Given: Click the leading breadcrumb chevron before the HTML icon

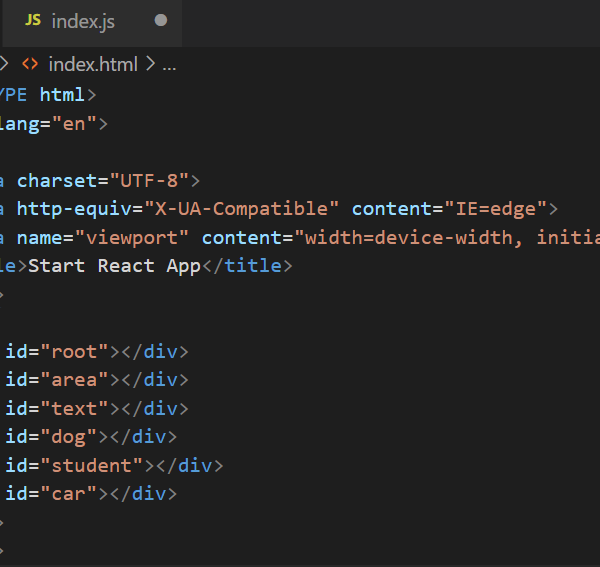Looking at the screenshot, I should (4, 65).
